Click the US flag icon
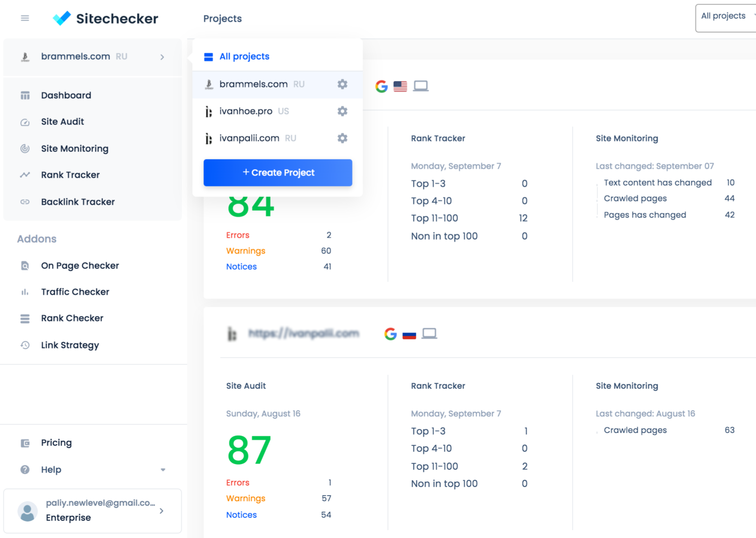The width and height of the screenshot is (756, 538). (400, 87)
